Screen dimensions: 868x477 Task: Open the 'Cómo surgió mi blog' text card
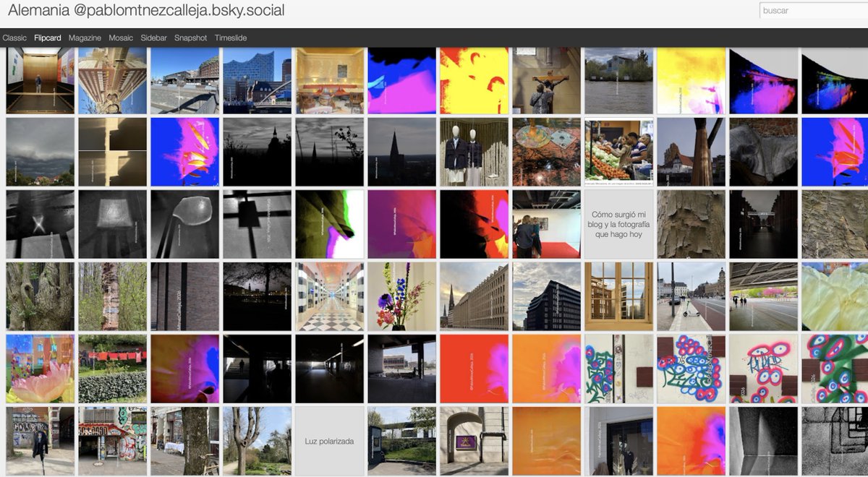618,224
